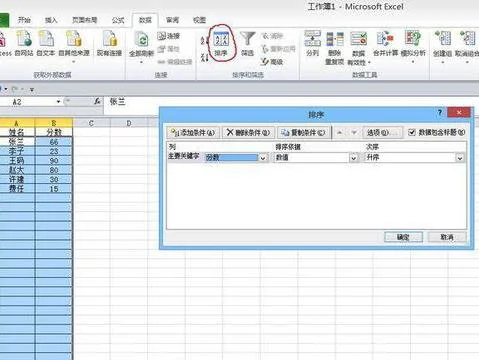
Task: Click the 筛选 (Filter) funnel icon
Action: [247, 44]
